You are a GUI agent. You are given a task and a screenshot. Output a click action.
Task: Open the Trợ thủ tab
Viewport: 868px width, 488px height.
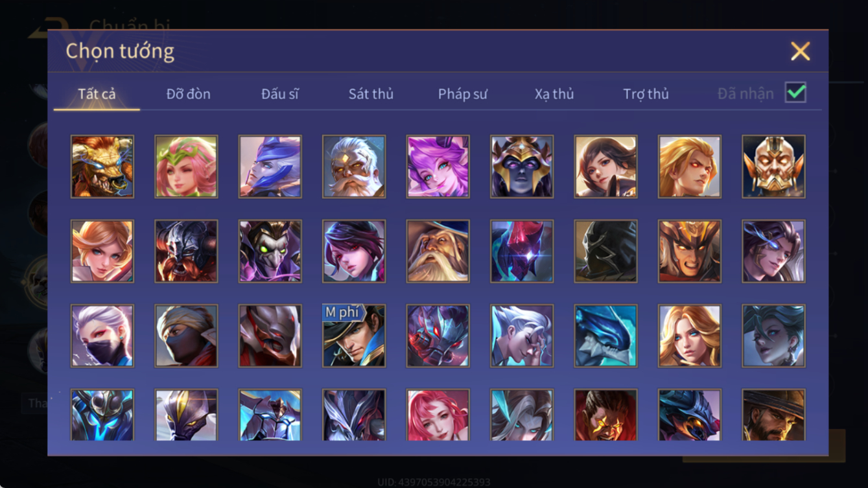pyautogui.click(x=646, y=94)
